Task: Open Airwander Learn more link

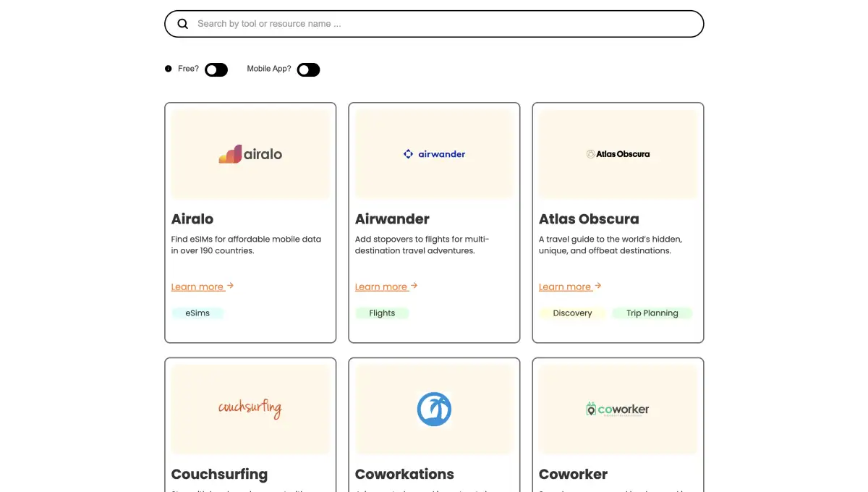Action: pyautogui.click(x=386, y=287)
